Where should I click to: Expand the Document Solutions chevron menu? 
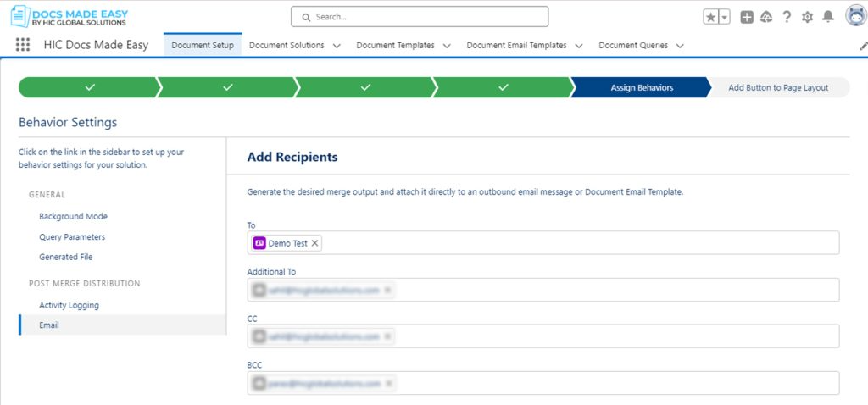pyautogui.click(x=337, y=46)
